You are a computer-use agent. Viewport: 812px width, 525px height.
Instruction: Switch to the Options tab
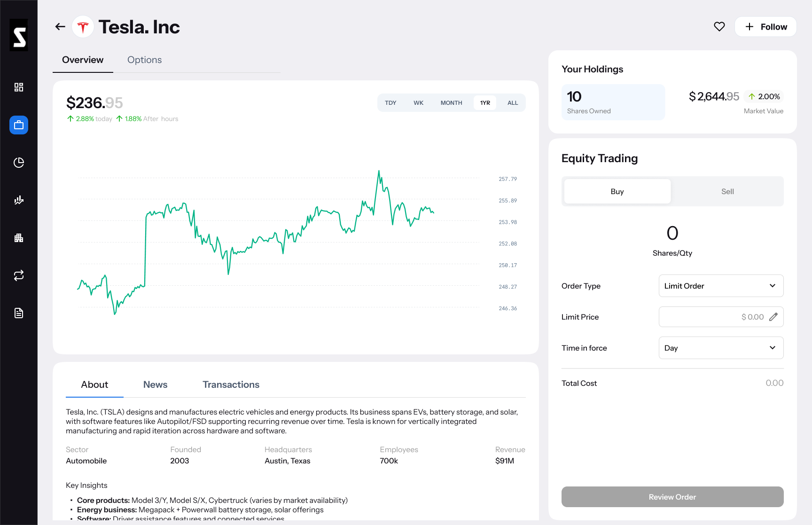click(x=144, y=60)
